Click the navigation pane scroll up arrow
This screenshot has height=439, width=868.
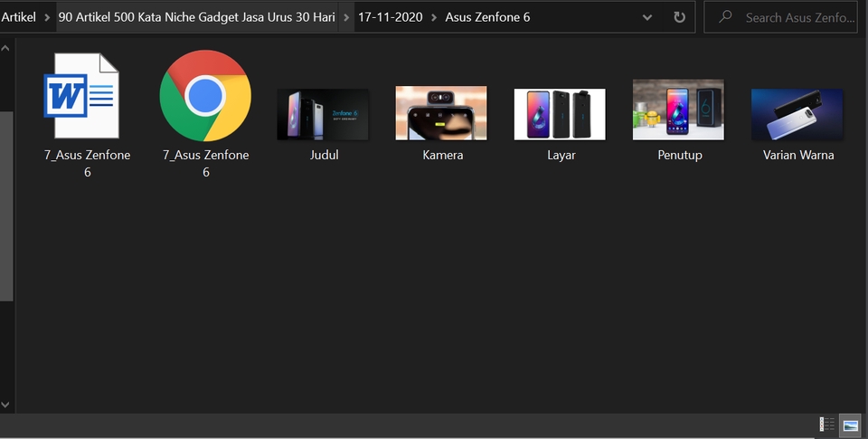pyautogui.click(x=5, y=49)
